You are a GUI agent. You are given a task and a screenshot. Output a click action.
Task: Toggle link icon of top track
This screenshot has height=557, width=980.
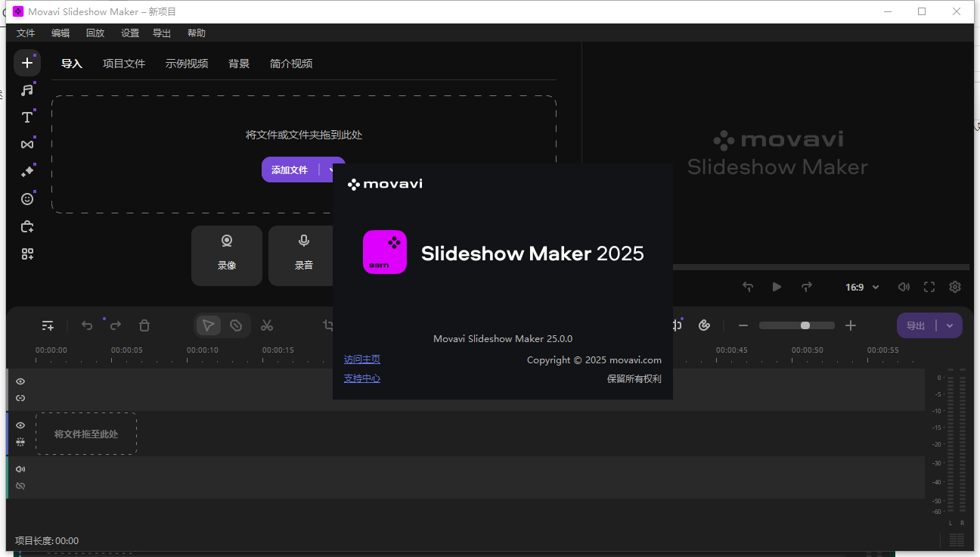[20, 398]
